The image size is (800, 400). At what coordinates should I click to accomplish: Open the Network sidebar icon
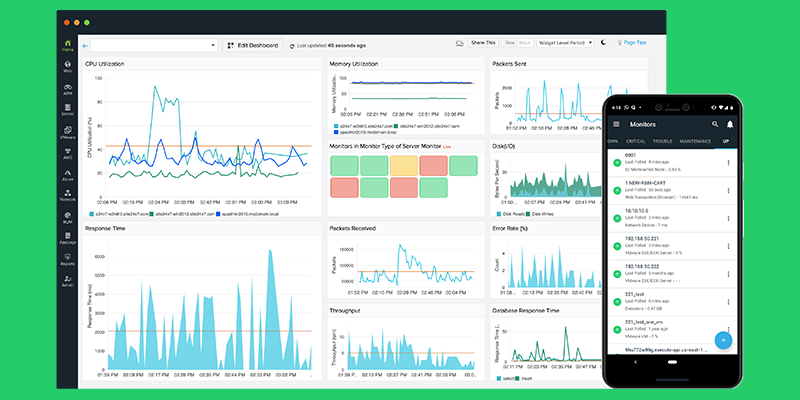(67, 196)
